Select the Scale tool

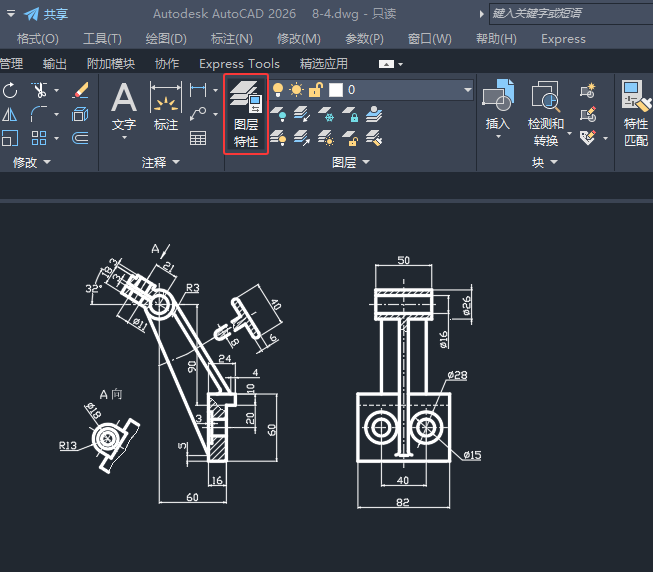tap(10, 138)
